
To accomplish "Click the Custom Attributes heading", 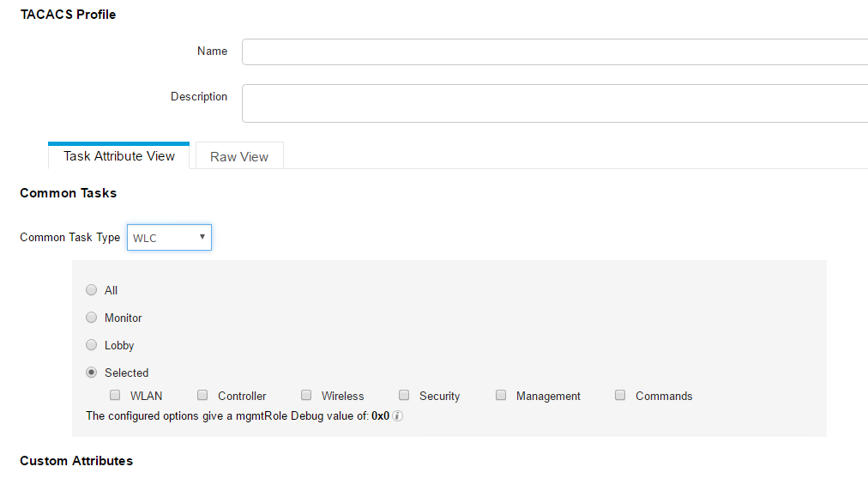I will click(x=76, y=461).
